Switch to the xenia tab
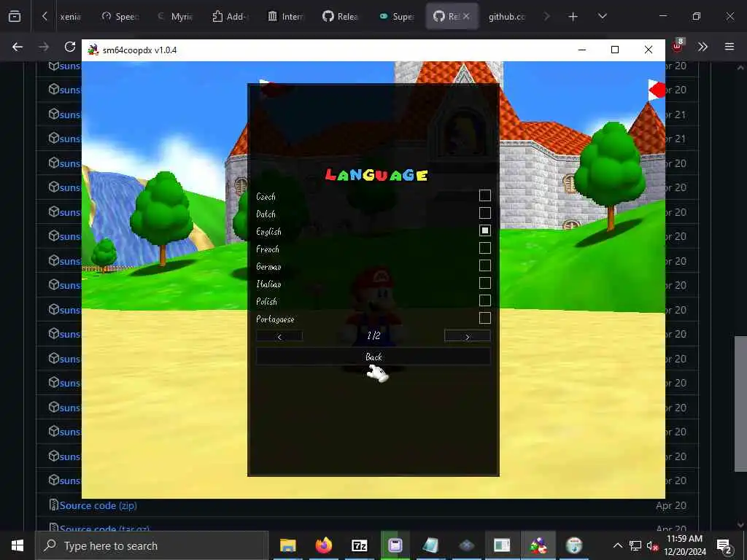The width and height of the screenshot is (747, 560). click(70, 17)
